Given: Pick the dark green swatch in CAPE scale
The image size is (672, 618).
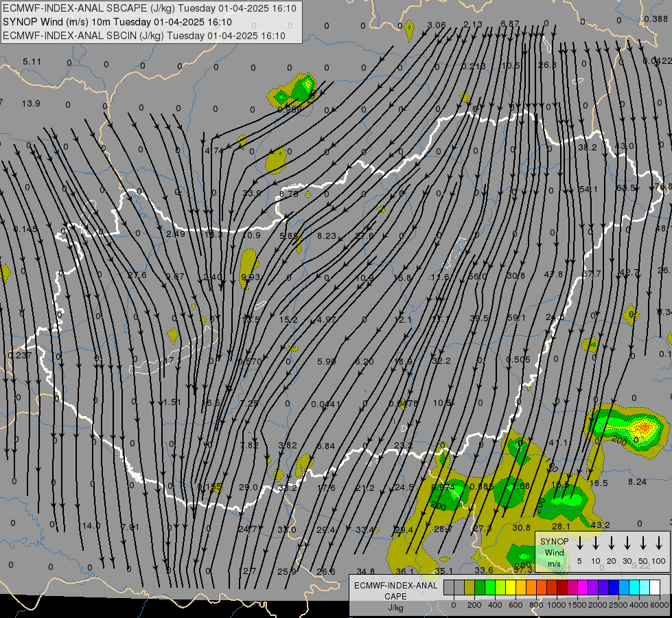Looking at the screenshot, I should (480, 587).
